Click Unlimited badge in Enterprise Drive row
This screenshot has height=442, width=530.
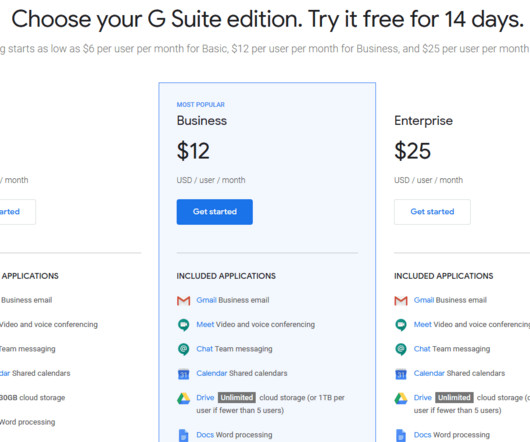coord(454,398)
